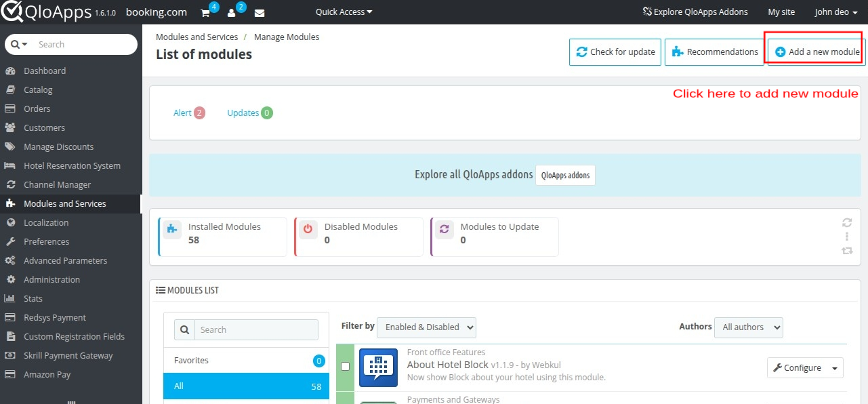Focus the modules list Search field
Screen dimensions: 868x404
(256, 329)
